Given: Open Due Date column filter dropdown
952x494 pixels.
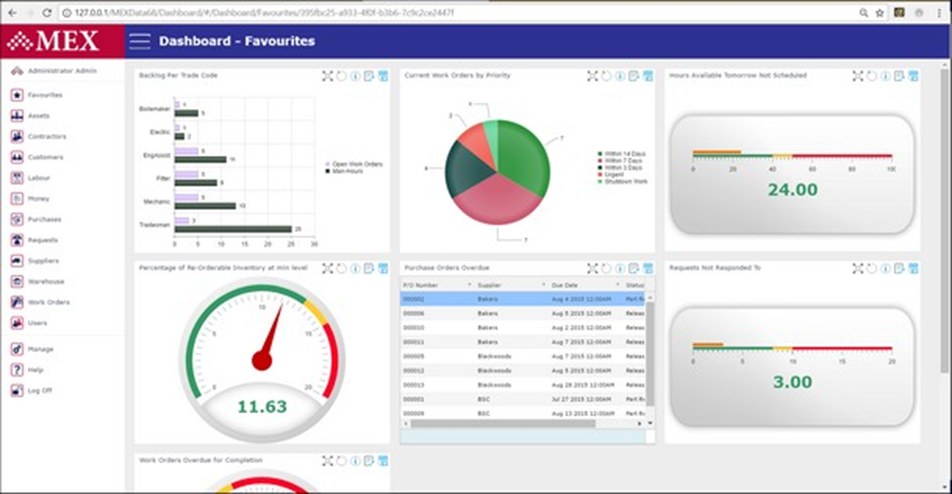Looking at the screenshot, I should pos(617,285).
